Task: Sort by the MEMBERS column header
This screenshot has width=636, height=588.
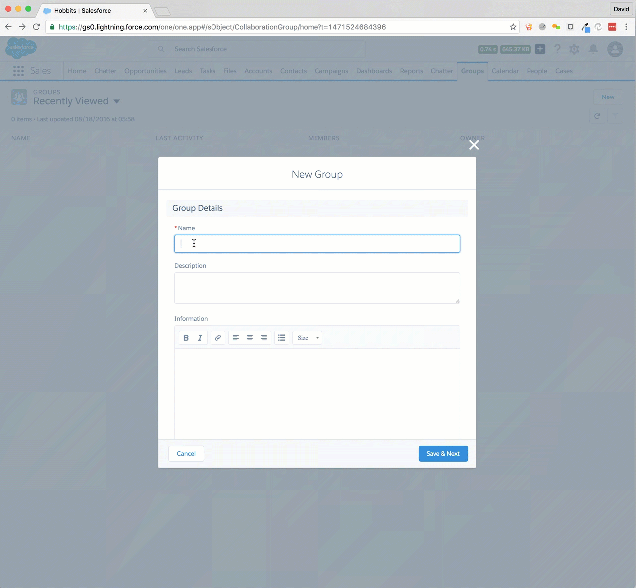Action: coord(324,138)
